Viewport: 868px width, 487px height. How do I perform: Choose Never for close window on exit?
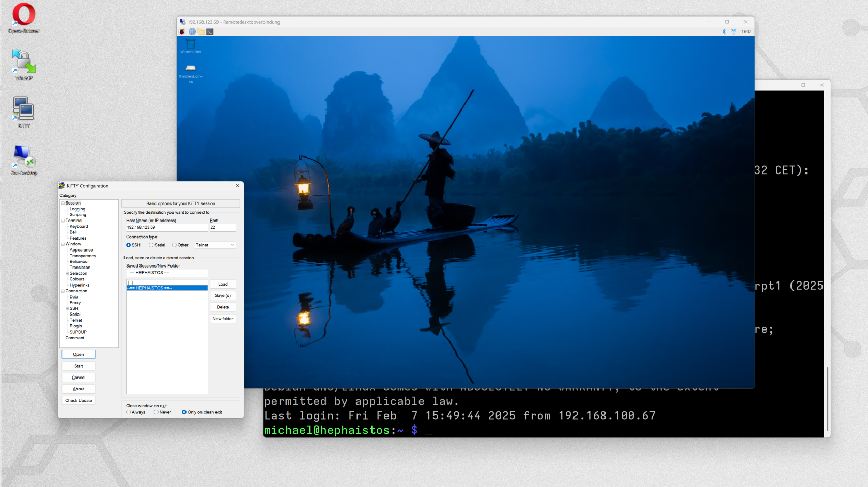pos(157,412)
